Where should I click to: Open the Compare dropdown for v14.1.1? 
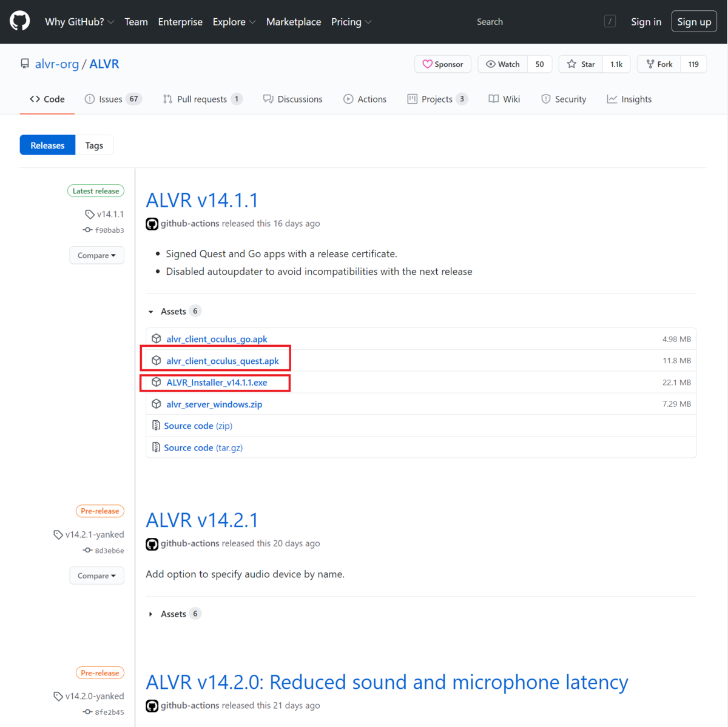(x=96, y=255)
